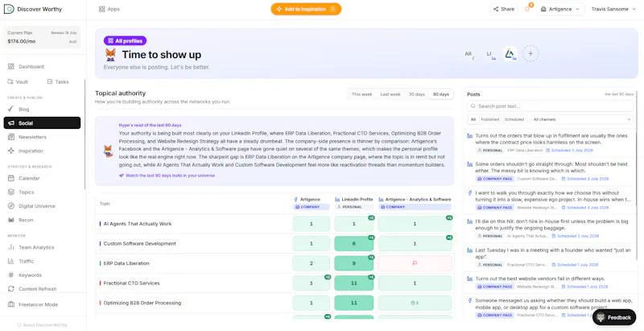Click the LI profile avatar
This screenshot has width=644, height=331.
click(489, 54)
